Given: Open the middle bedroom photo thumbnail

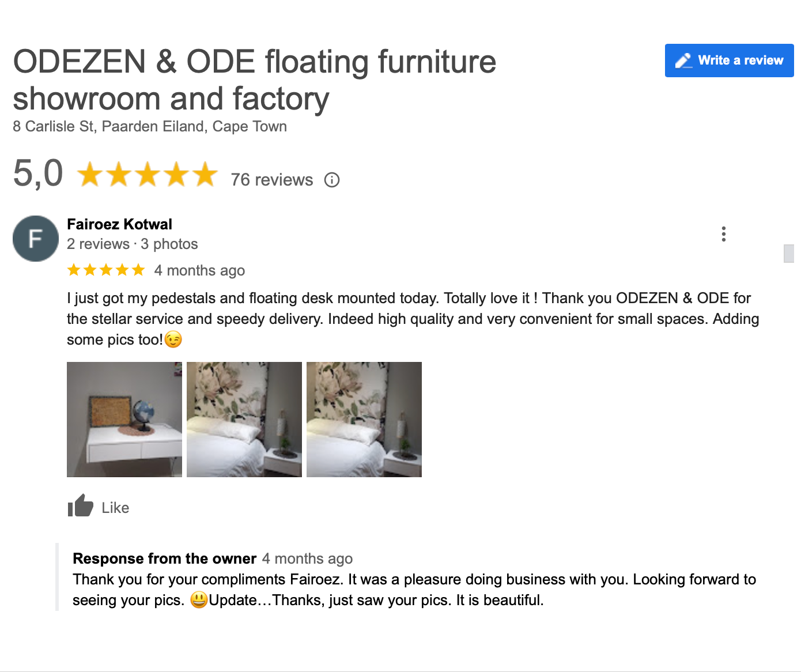Looking at the screenshot, I should coord(244,420).
